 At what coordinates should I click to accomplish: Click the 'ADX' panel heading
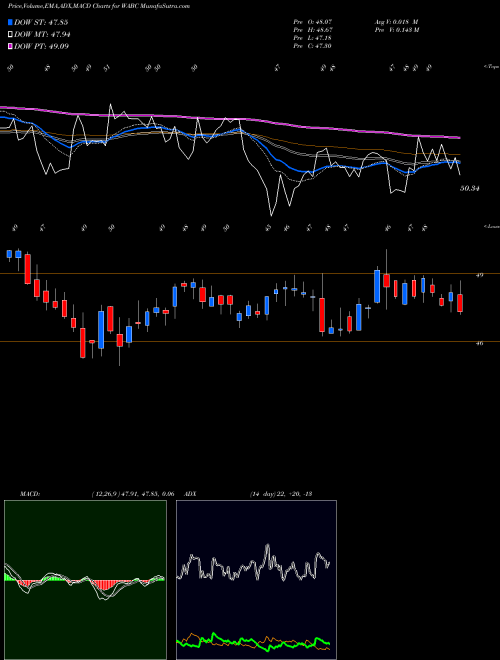point(190,494)
